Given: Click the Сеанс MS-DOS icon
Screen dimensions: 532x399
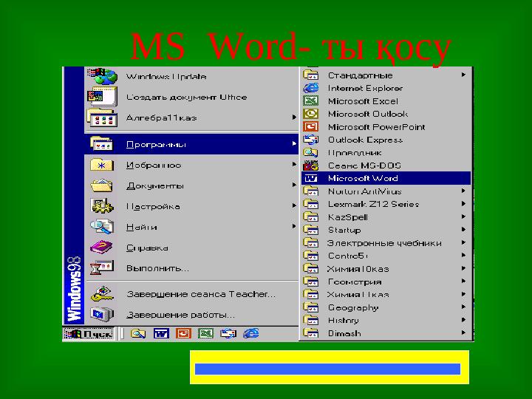Looking at the screenshot, I should point(311,166).
